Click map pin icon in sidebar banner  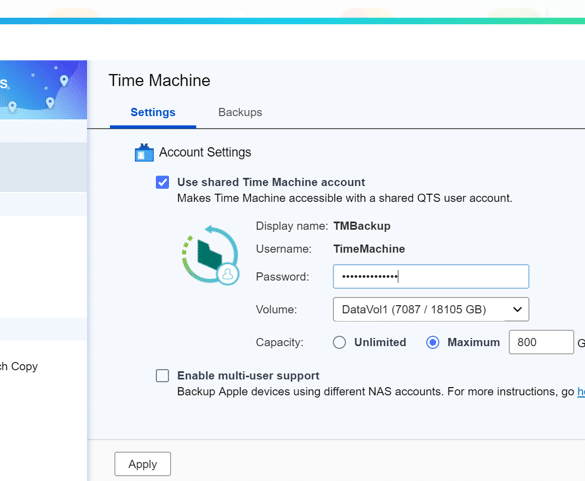coord(64,80)
